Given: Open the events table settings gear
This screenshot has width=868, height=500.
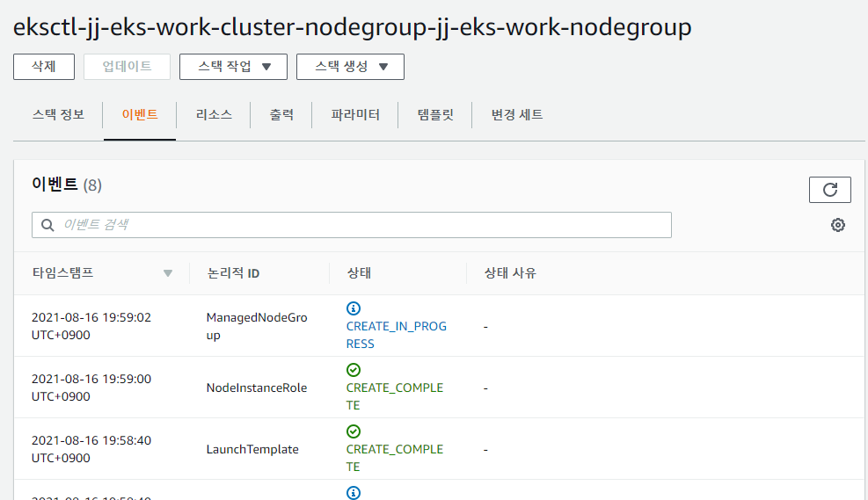Looking at the screenshot, I should [838, 225].
